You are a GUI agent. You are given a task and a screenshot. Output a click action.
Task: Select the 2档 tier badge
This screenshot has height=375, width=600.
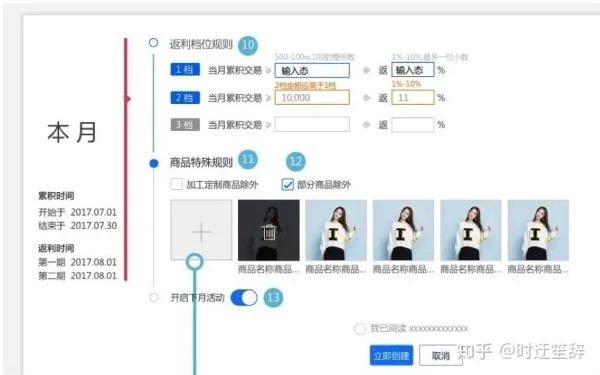pyautogui.click(x=185, y=98)
